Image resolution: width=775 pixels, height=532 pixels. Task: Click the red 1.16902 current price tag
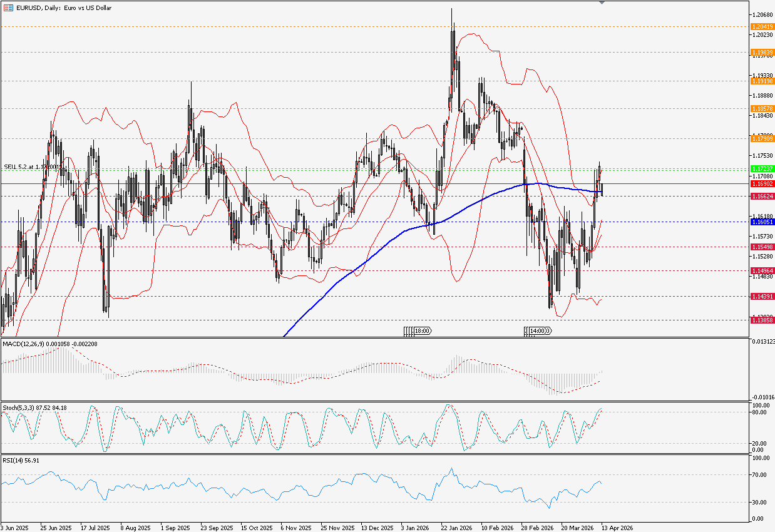point(762,184)
